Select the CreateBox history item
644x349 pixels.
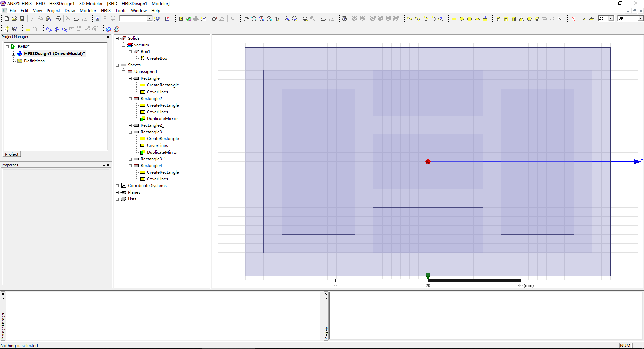[157, 58]
